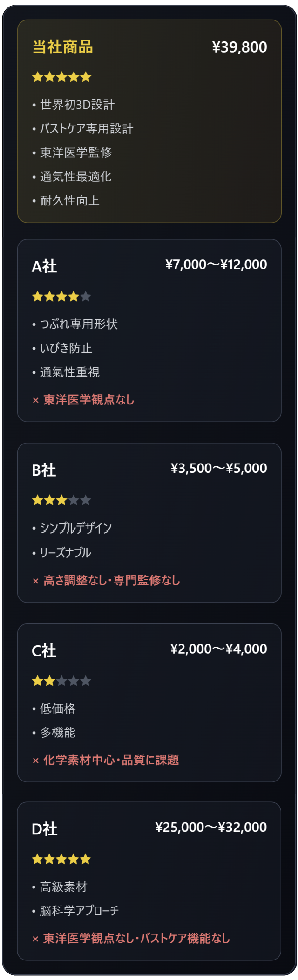Click the 脳科学アプローチ feature in D社
This screenshot has width=298, height=980.
pyautogui.click(x=79, y=910)
